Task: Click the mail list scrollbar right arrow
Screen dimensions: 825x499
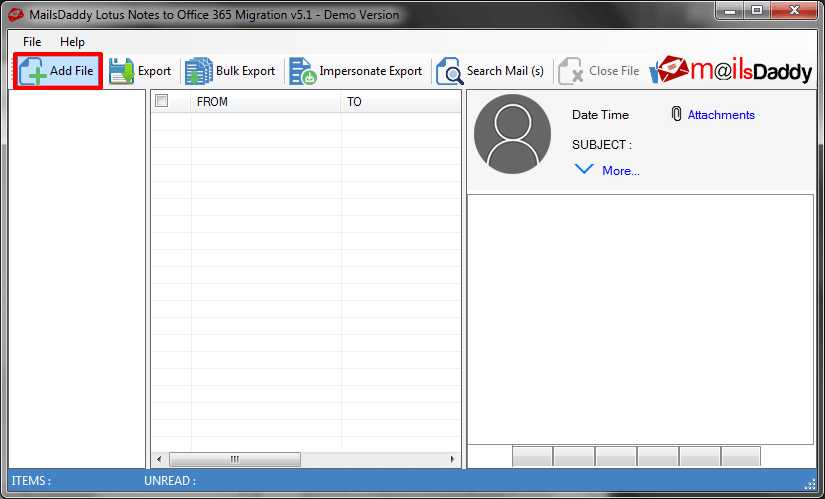Action: 452,460
